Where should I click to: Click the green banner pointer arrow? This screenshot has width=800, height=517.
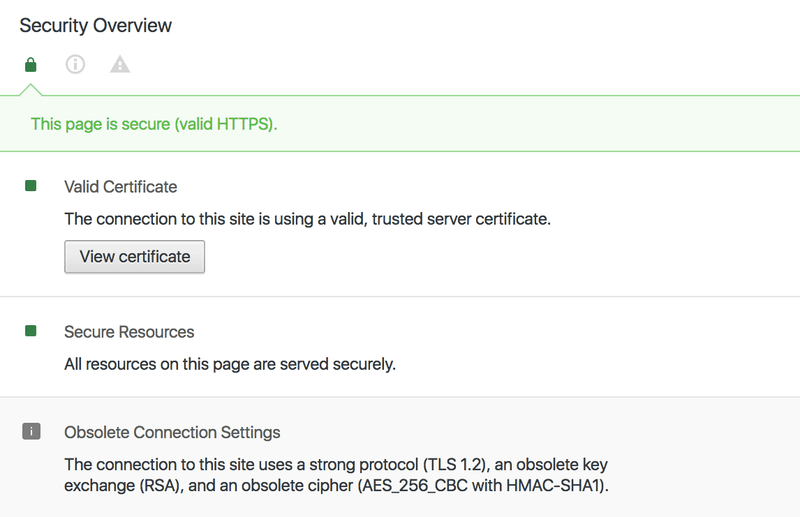pyautogui.click(x=31, y=89)
